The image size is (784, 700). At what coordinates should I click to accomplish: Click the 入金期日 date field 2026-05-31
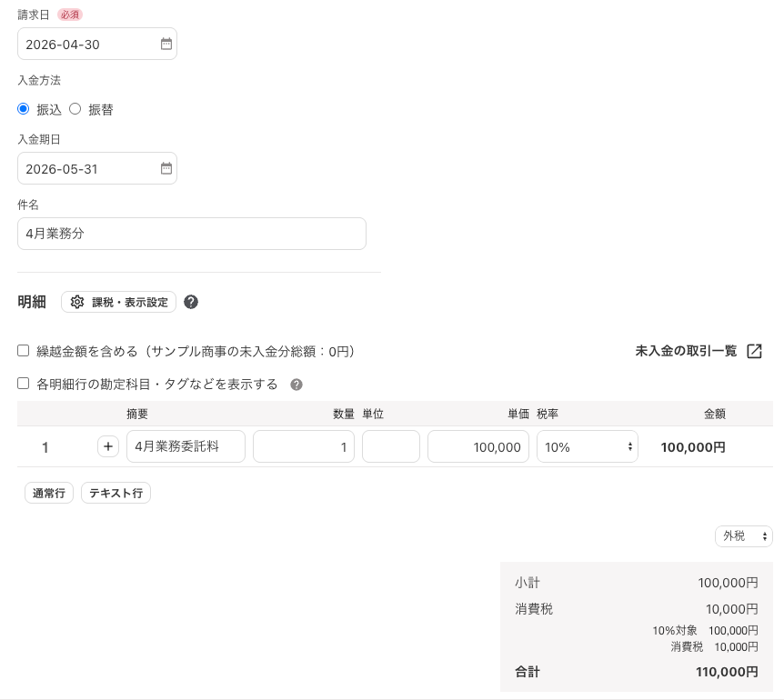[x=97, y=168]
